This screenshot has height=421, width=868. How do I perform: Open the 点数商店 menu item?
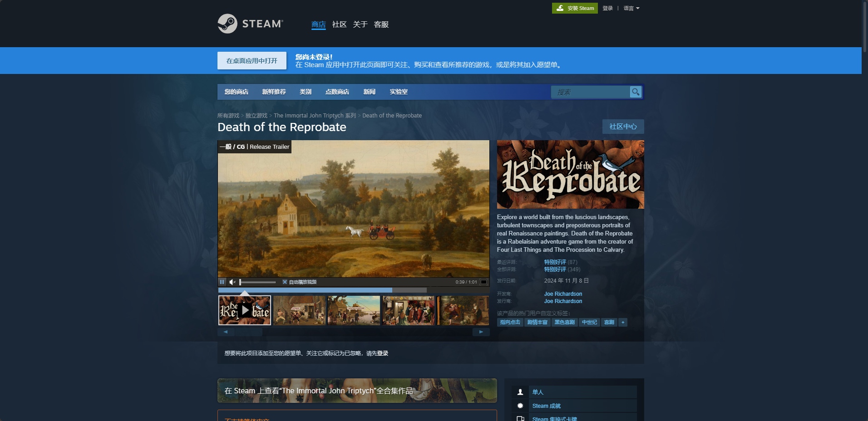click(x=337, y=92)
